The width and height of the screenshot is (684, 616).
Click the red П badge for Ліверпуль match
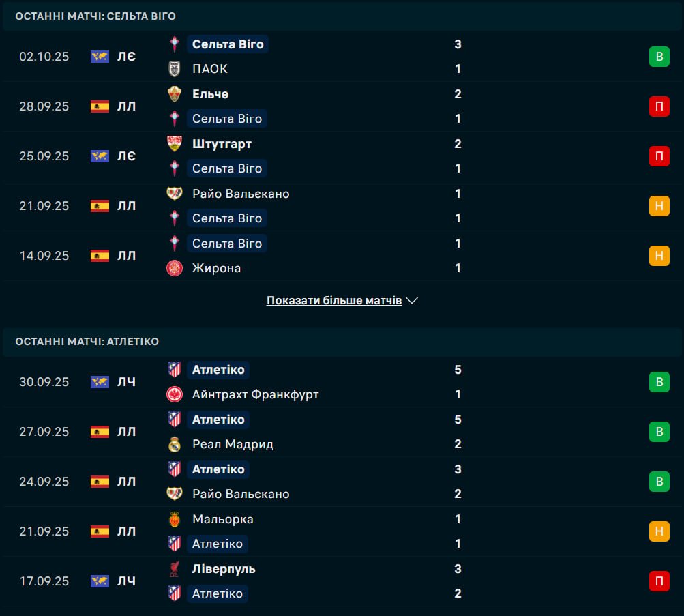659,581
